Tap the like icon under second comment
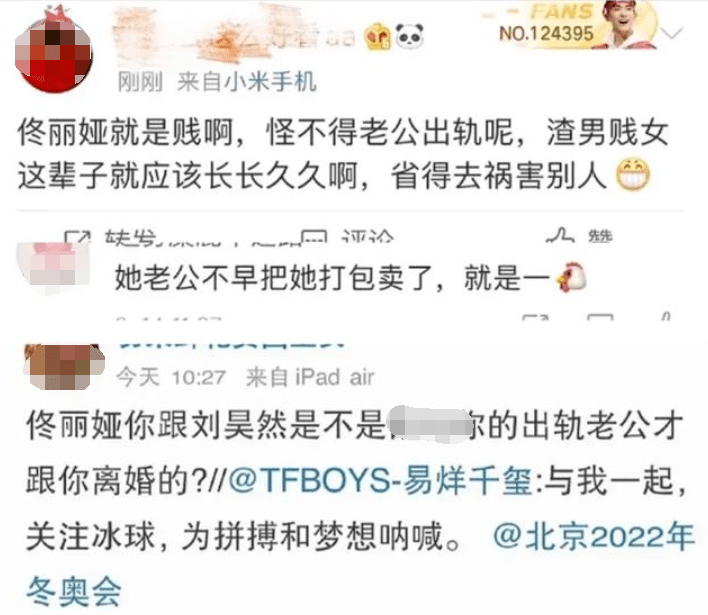 coord(666,316)
